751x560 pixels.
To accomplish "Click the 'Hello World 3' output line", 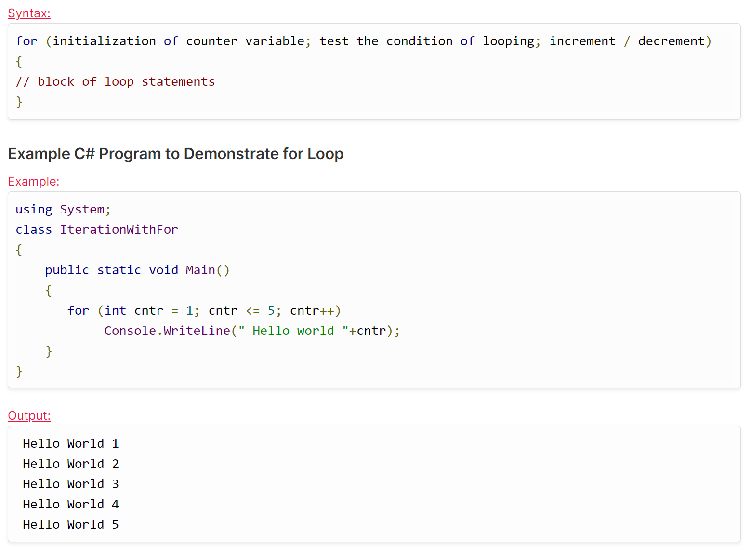I will pos(71,484).
